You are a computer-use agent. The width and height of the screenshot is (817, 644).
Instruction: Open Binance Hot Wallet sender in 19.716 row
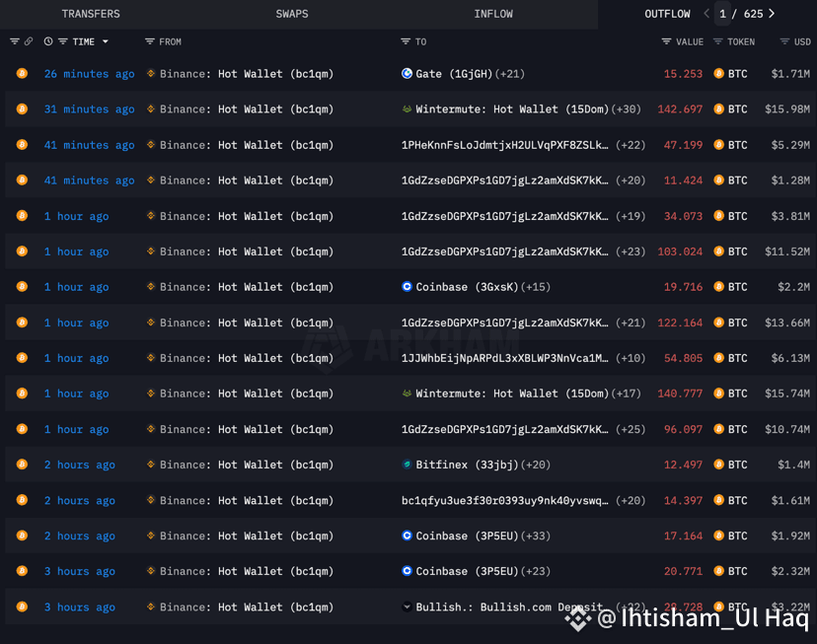click(247, 287)
